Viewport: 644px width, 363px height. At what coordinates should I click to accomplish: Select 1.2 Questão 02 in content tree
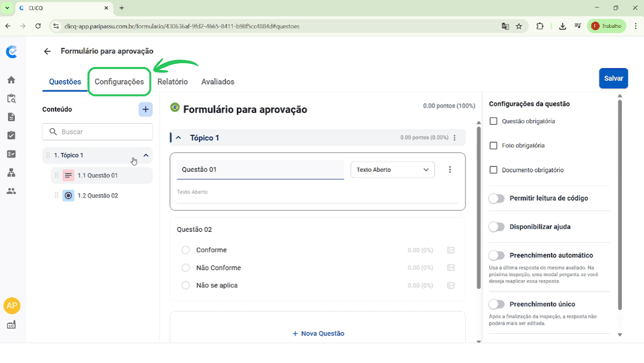[x=102, y=195]
